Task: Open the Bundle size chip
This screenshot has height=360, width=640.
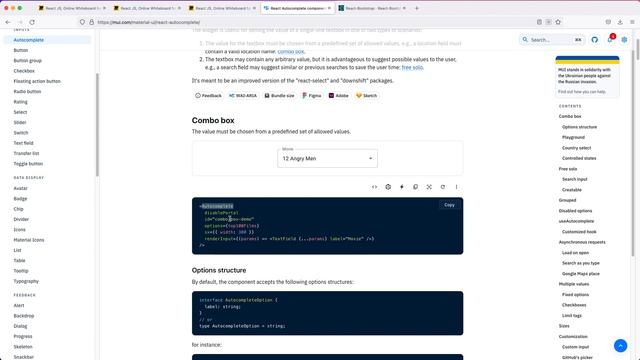Action: [280, 96]
